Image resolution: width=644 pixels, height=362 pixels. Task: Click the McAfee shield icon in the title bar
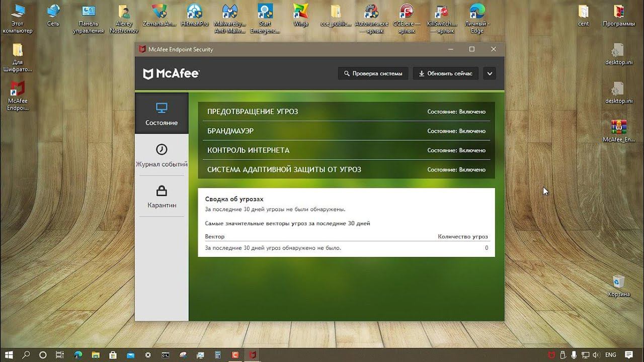click(x=142, y=49)
